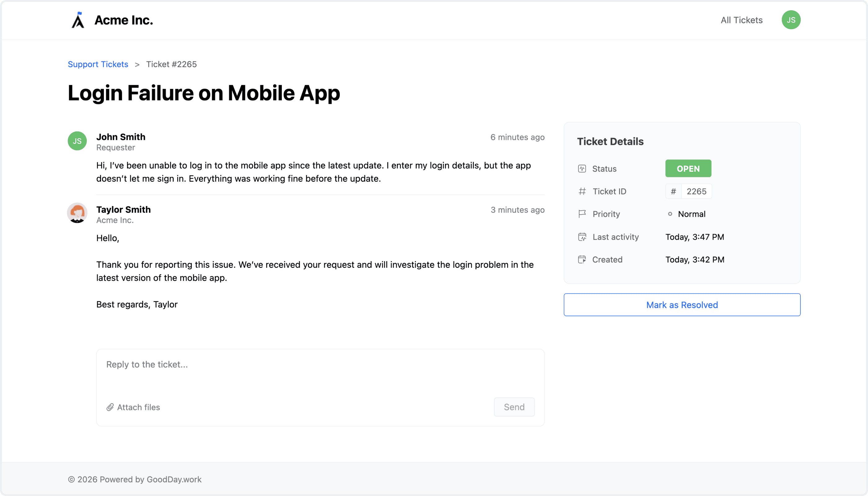
Task: Click the Today, 3:47 PM last activity value
Action: click(x=694, y=237)
